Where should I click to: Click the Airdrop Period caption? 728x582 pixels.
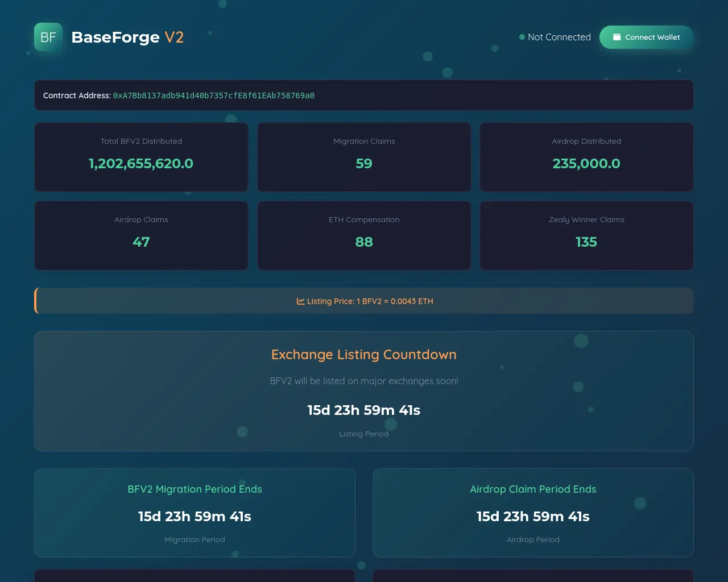[x=533, y=539]
